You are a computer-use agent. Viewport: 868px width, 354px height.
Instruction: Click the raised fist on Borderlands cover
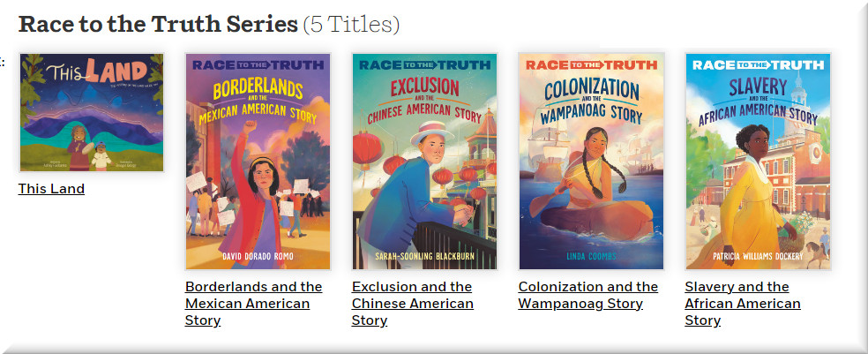pos(251,128)
